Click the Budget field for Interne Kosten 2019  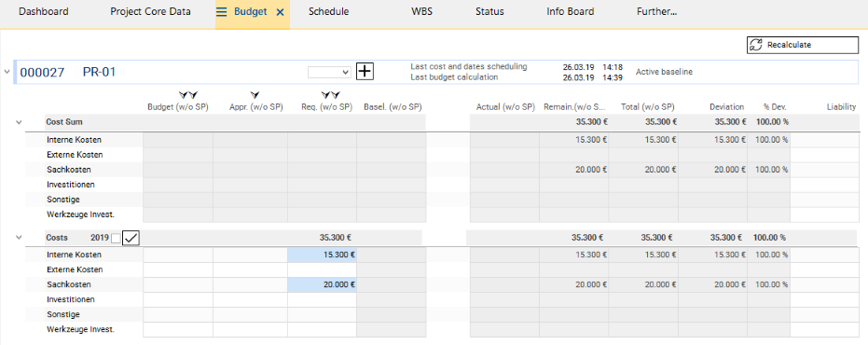pos(178,255)
